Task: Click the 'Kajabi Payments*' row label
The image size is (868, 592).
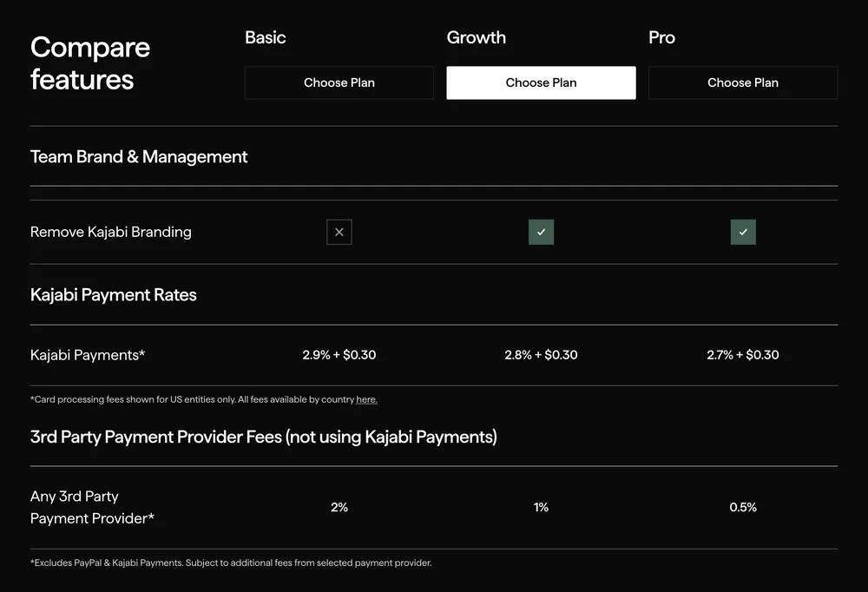Action: (88, 355)
